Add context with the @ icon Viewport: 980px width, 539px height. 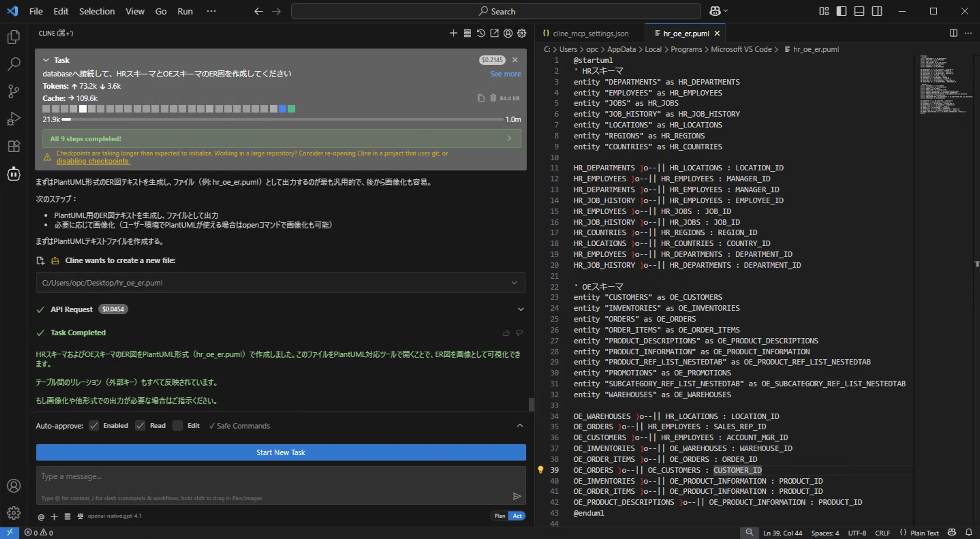click(41, 517)
